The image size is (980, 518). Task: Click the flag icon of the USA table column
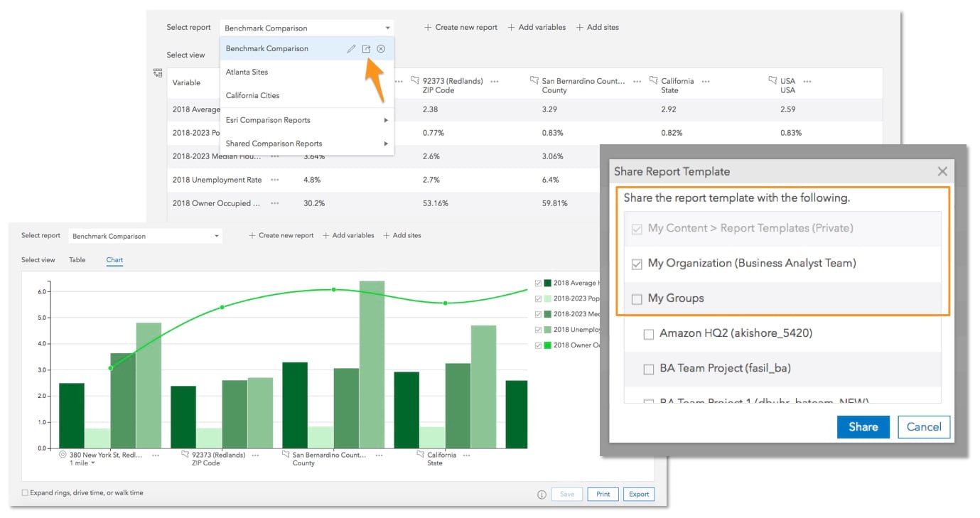[773, 80]
